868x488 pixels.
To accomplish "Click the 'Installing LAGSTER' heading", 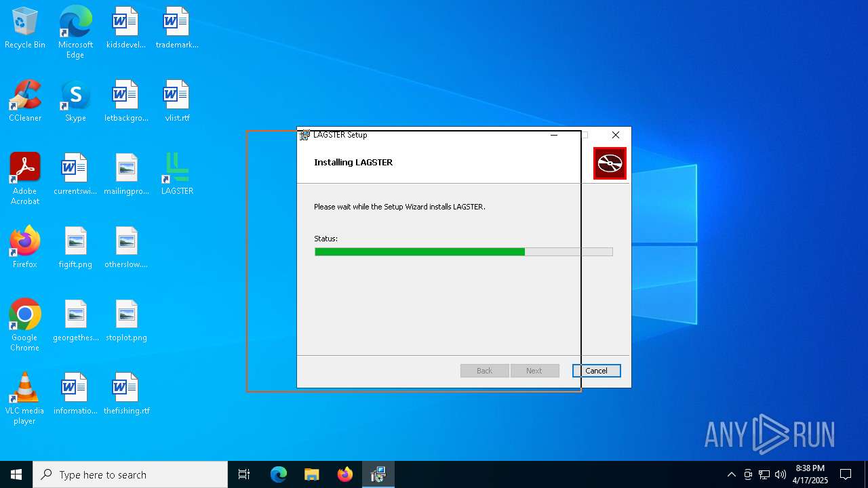I will tap(353, 163).
